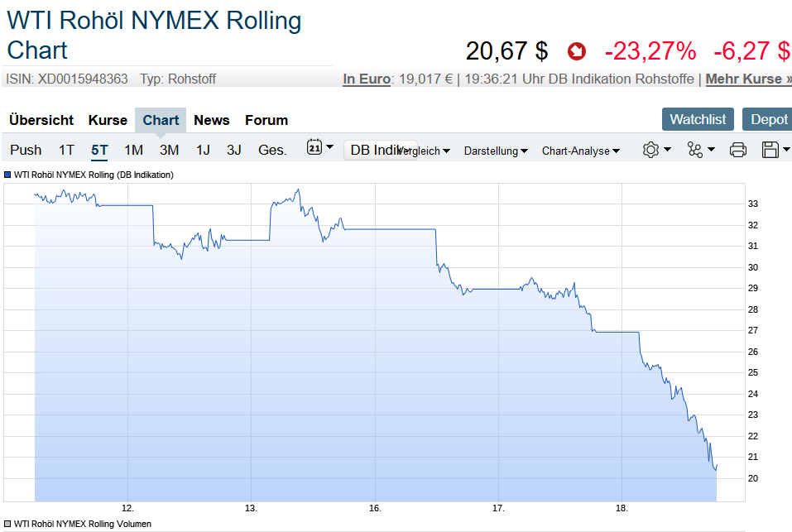Image resolution: width=792 pixels, height=532 pixels.
Task: Click the blue WTI Rohöl legend square
Action: (8, 175)
